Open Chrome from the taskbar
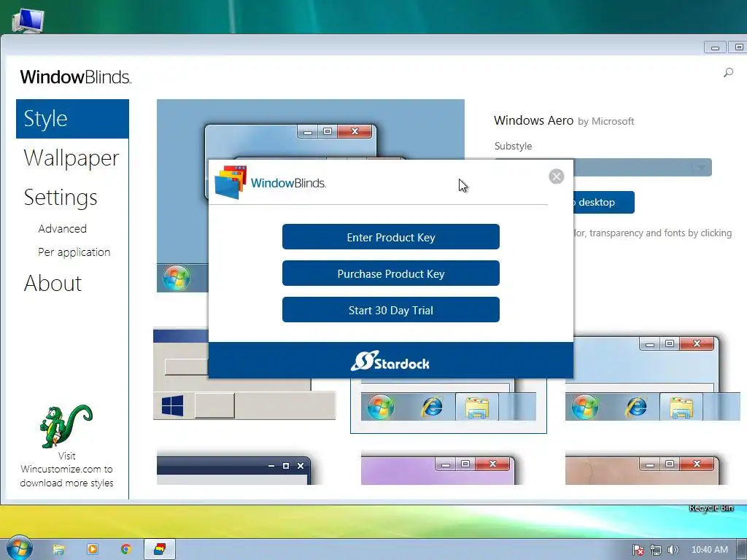 [x=125, y=549]
